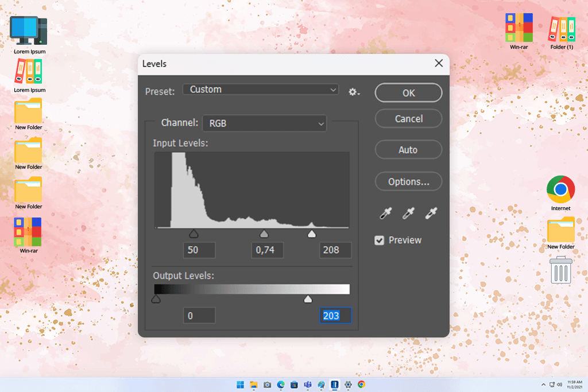This screenshot has width=588, height=392.
Task: Open Settings gear from taskbar
Action: 348,385
